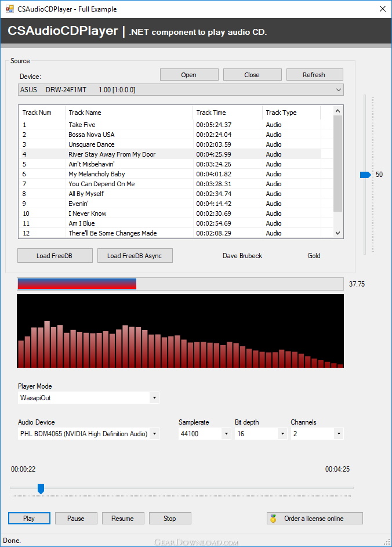Click the Dave Brubeck artist label
392x547 pixels.
pos(242,256)
